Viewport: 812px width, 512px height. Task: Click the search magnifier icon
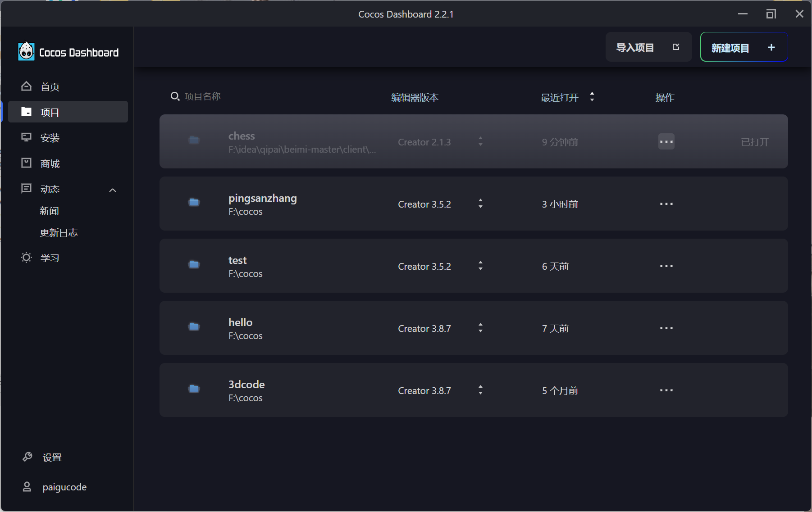click(x=175, y=96)
